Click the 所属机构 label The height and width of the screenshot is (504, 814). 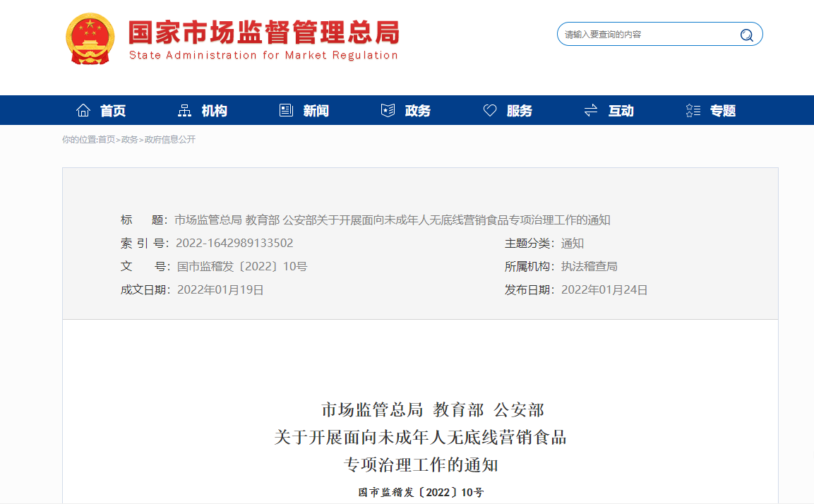529,266
